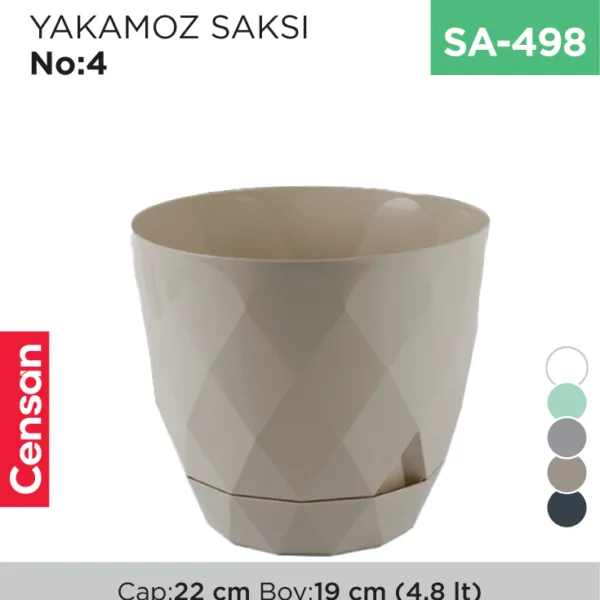Click the Boy:19 cm height text
The width and height of the screenshot is (600, 600).
coord(322,591)
